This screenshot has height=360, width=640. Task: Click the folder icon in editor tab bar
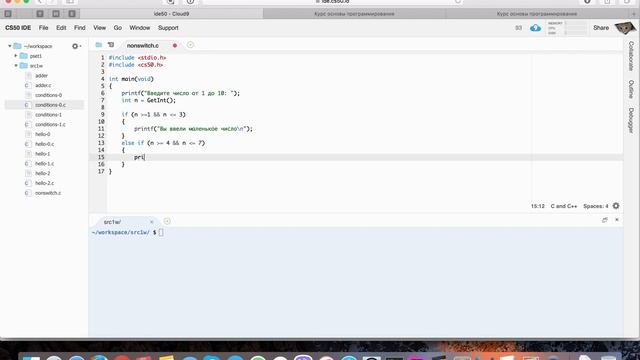(98, 45)
